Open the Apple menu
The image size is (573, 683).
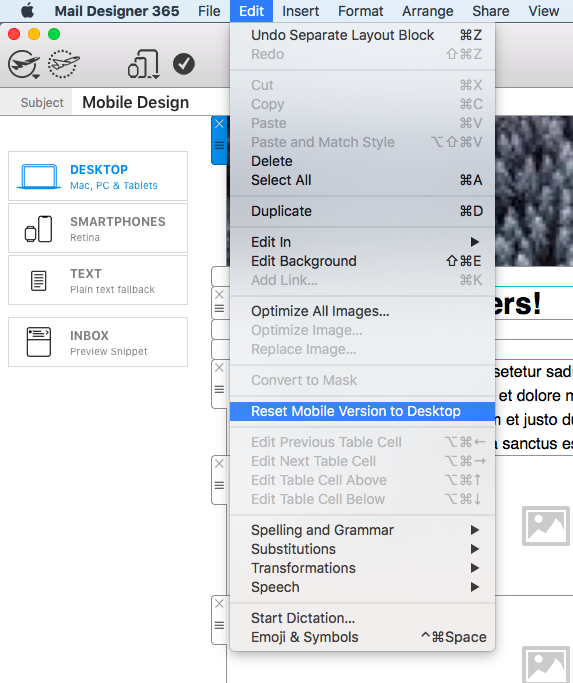tap(27, 10)
